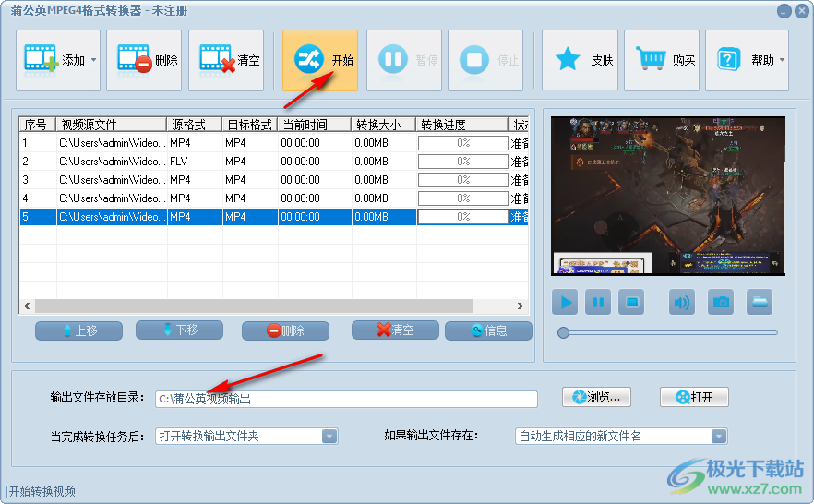Open the snapshot folder icon under preview
The width and height of the screenshot is (814, 504).
pyautogui.click(x=760, y=302)
